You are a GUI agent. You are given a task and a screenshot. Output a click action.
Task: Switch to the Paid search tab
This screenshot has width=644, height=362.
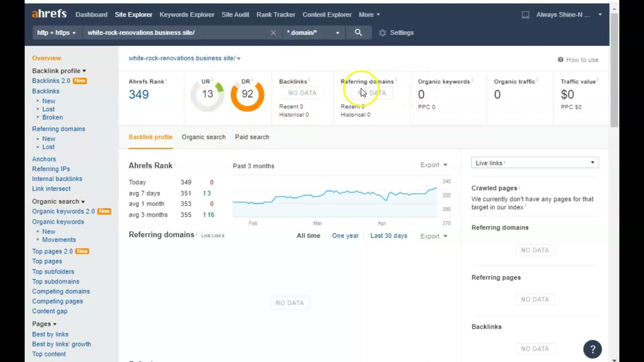pos(252,137)
